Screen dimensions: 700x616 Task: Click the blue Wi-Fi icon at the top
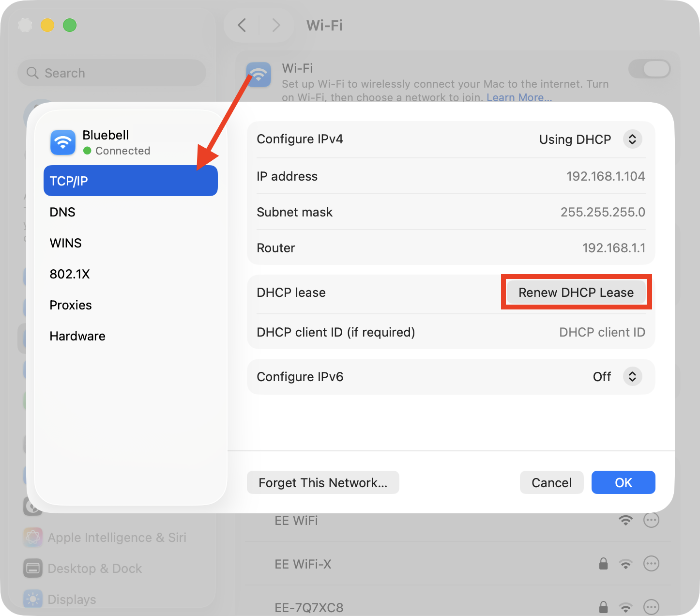click(259, 75)
